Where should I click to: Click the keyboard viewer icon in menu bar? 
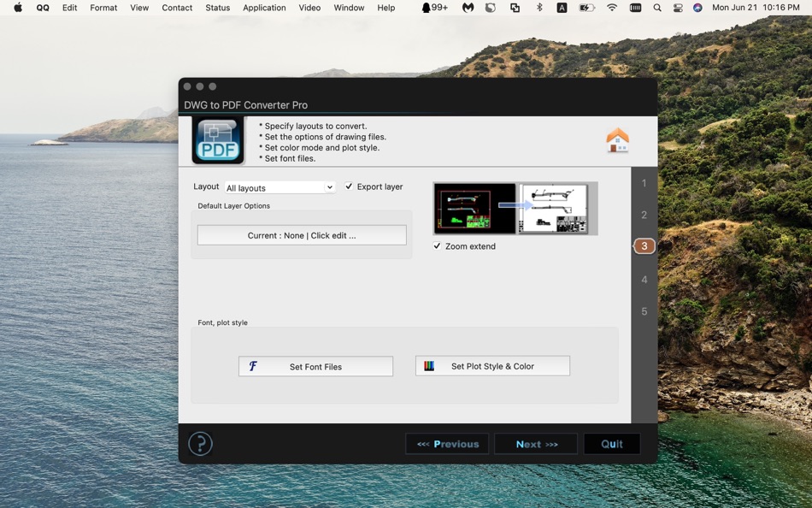click(x=635, y=7)
